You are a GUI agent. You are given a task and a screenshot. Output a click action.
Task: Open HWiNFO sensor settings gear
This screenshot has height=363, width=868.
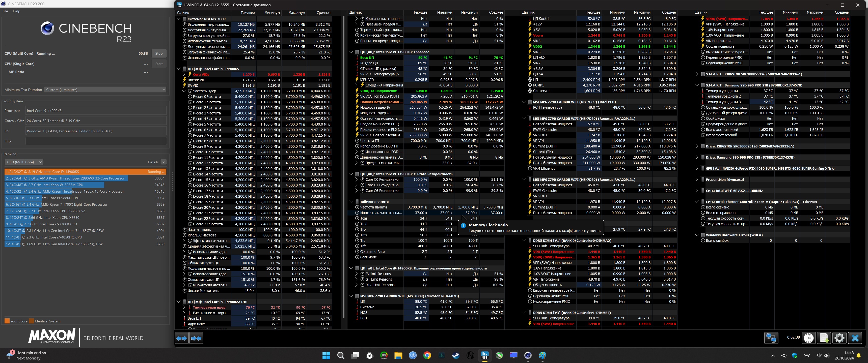[839, 338]
